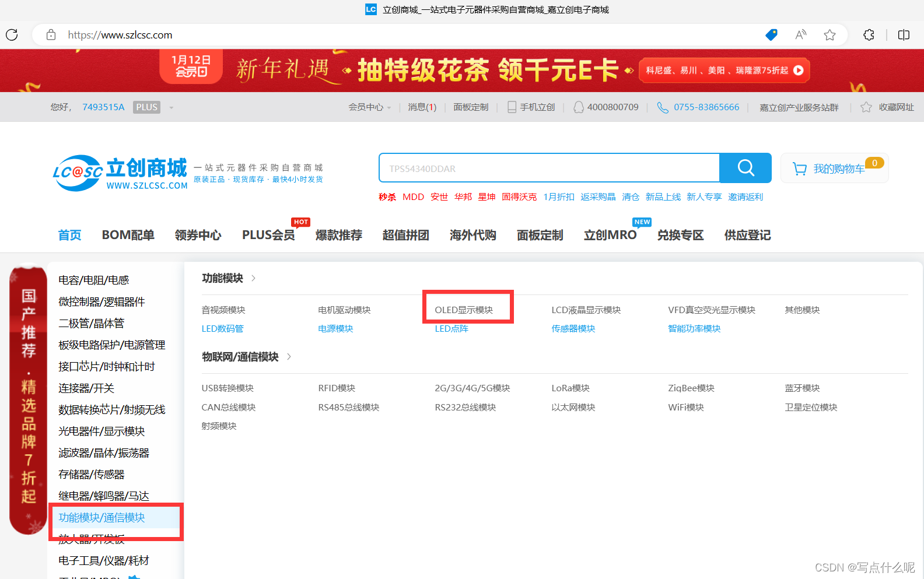Viewport: 924px width, 579px height.
Task: Click the telephone icon by 0755-83865666
Action: (x=663, y=107)
